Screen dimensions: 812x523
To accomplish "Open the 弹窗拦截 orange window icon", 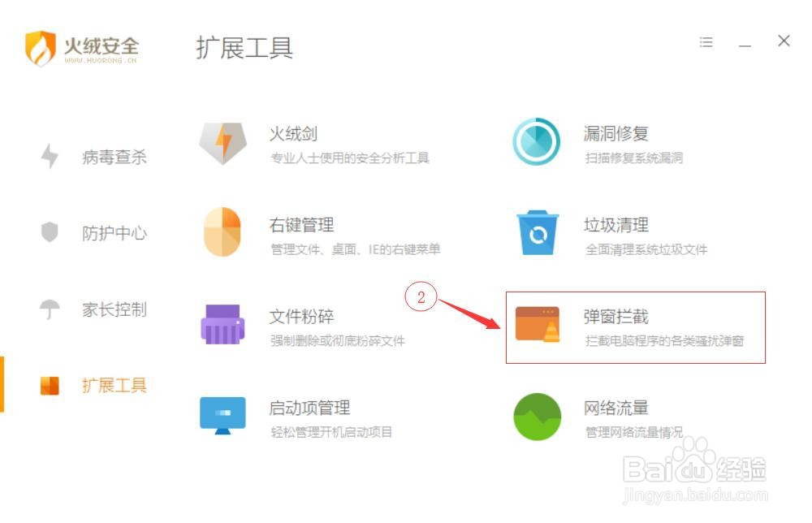I will pyautogui.click(x=538, y=325).
